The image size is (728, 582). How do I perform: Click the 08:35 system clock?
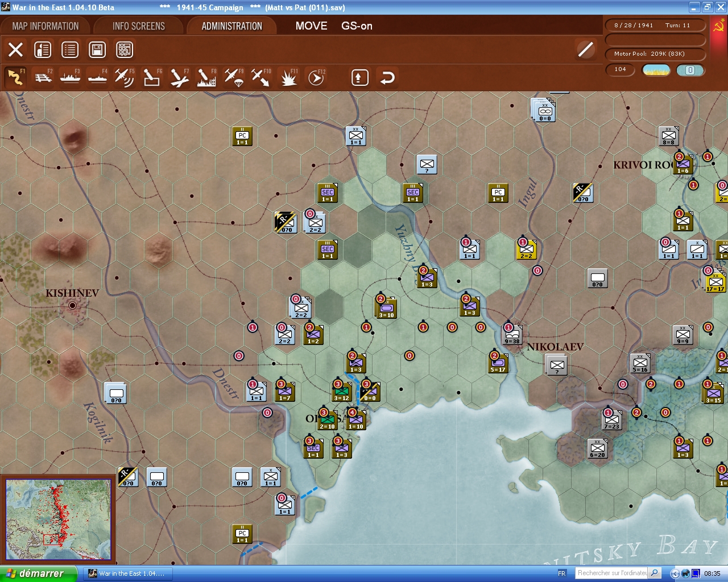pyautogui.click(x=712, y=573)
